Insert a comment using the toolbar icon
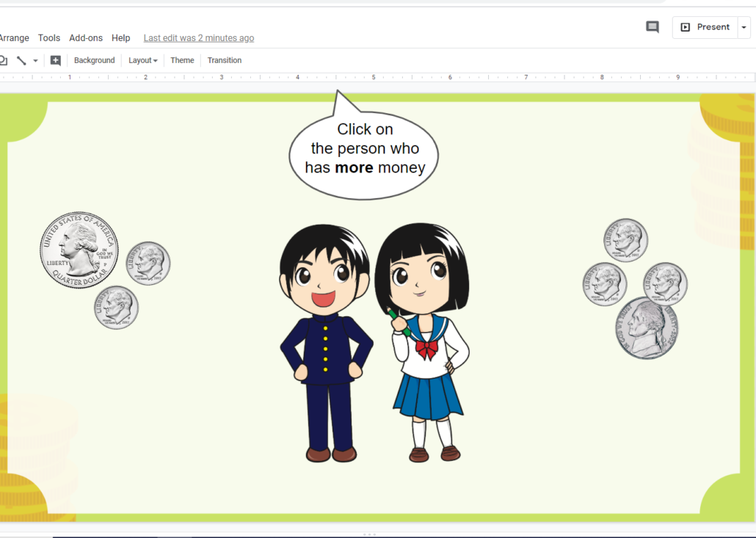Image resolution: width=756 pixels, height=538 pixels. click(55, 60)
